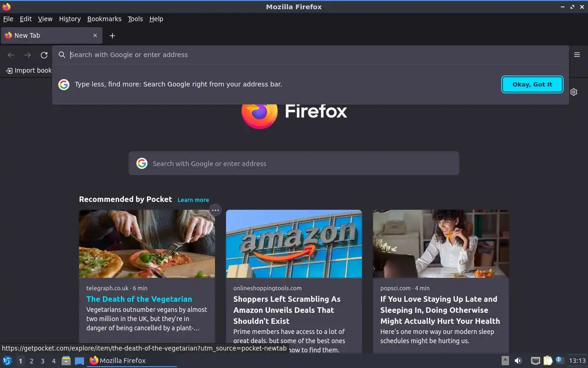The image size is (588, 368).
Task: Click the network tray icon
Action: pyautogui.click(x=535, y=361)
